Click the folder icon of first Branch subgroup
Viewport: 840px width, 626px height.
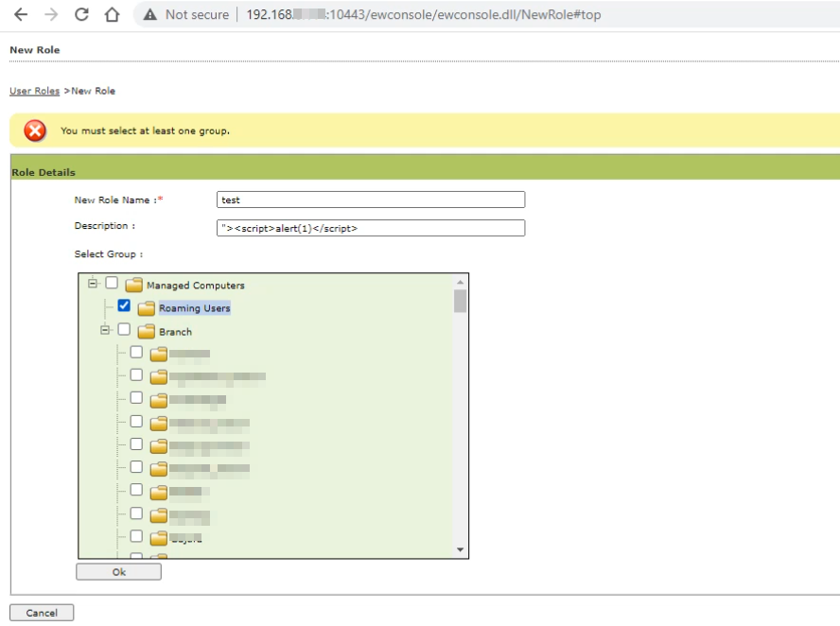click(x=159, y=354)
